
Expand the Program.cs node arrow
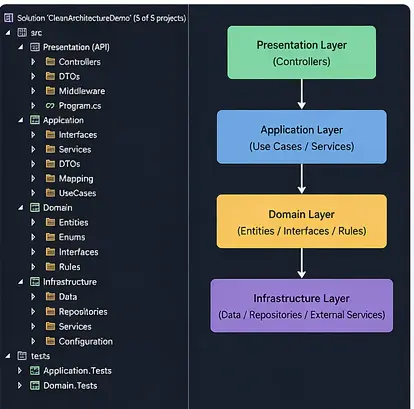coord(33,106)
